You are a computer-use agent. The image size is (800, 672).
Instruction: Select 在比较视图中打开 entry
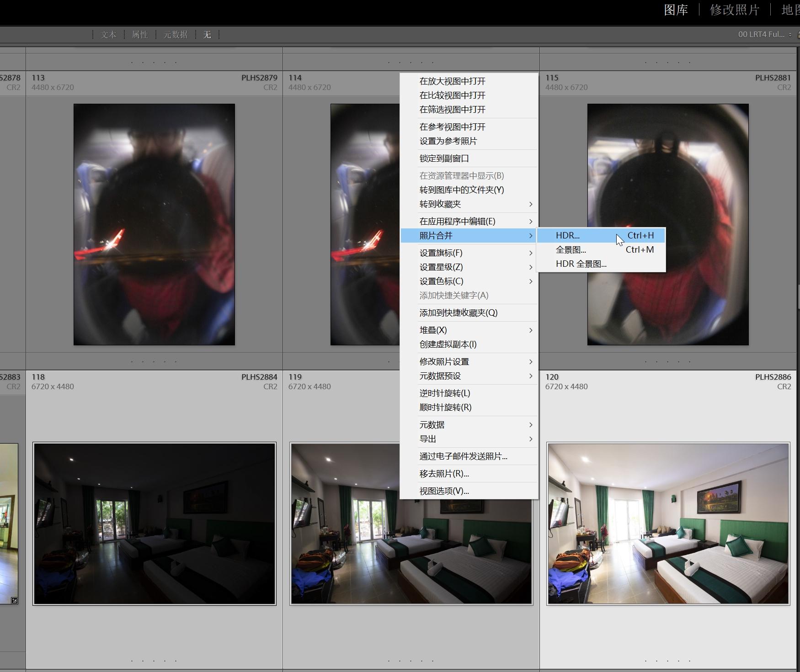pos(469,95)
